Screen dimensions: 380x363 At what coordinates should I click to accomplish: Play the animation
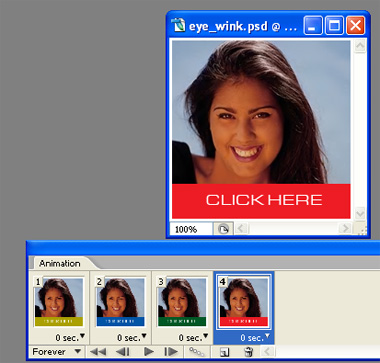pos(149,352)
